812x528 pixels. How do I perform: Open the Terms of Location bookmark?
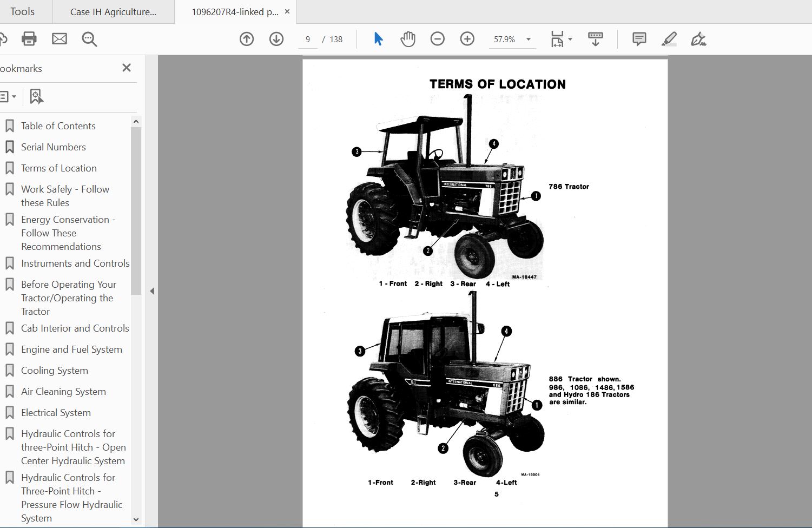click(x=58, y=168)
